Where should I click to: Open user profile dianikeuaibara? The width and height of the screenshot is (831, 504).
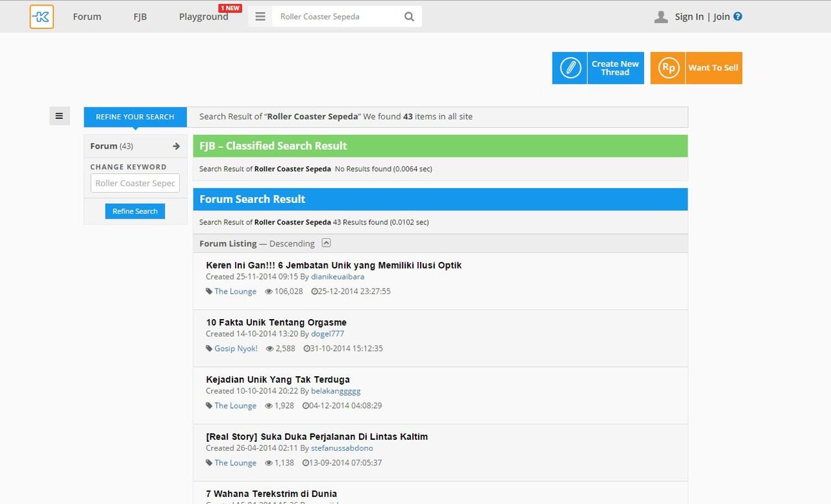click(338, 277)
